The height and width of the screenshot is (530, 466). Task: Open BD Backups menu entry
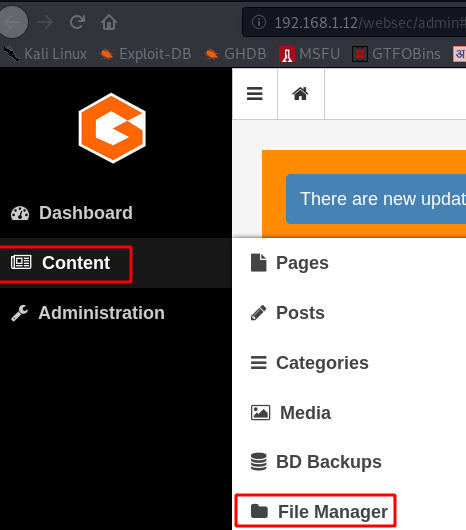pos(316,462)
